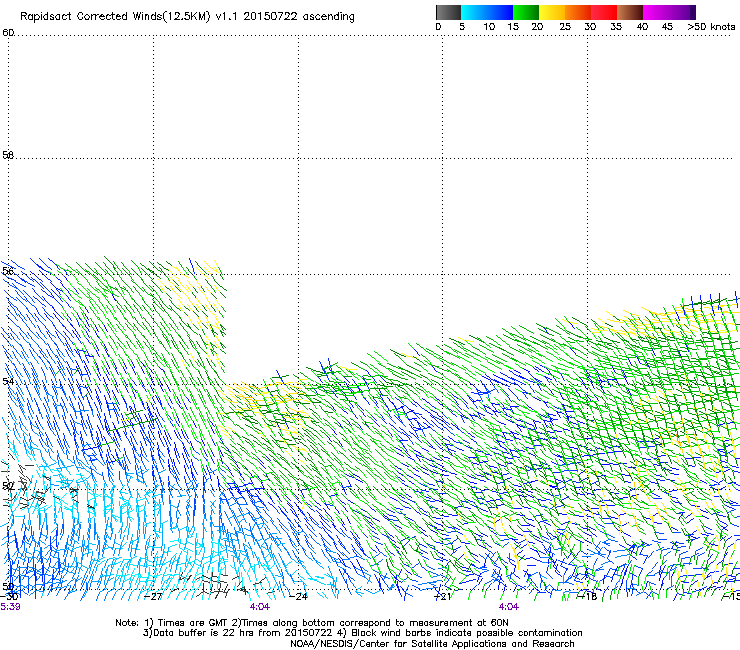Click the '56' latitude axis label
The width and height of the screenshot is (740, 650).
(8, 271)
